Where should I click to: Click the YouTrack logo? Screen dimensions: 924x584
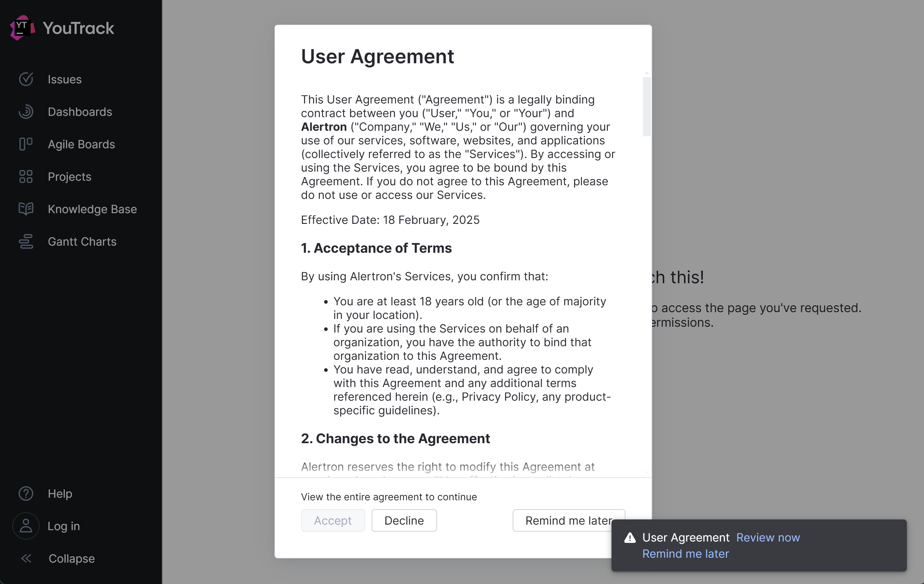tap(61, 27)
